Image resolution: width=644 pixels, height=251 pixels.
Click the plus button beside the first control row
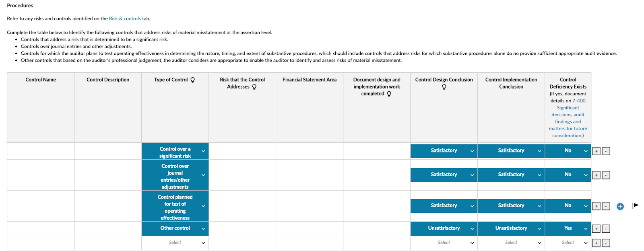[x=596, y=151]
